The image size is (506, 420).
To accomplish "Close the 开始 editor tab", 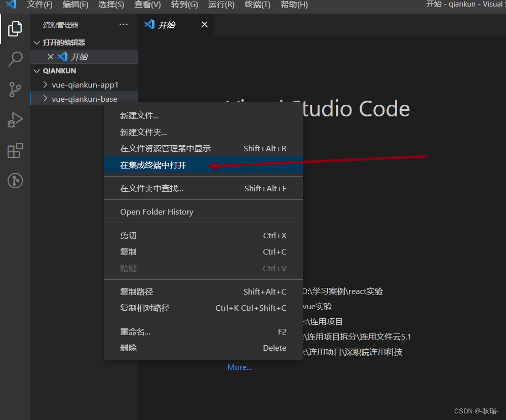I will tap(204, 24).
